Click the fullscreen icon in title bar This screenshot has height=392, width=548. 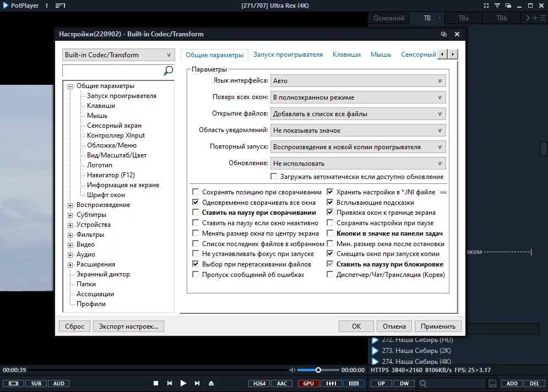[486, 6]
